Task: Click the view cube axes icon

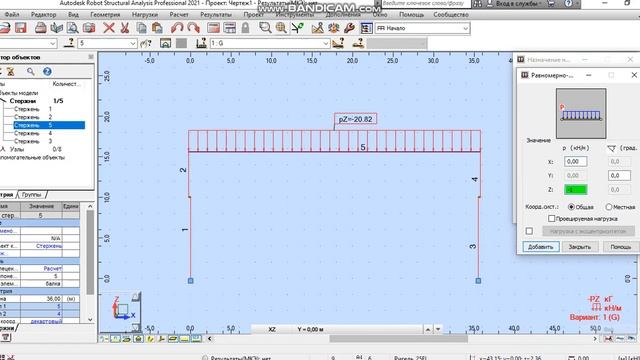Action: [x=122, y=309]
